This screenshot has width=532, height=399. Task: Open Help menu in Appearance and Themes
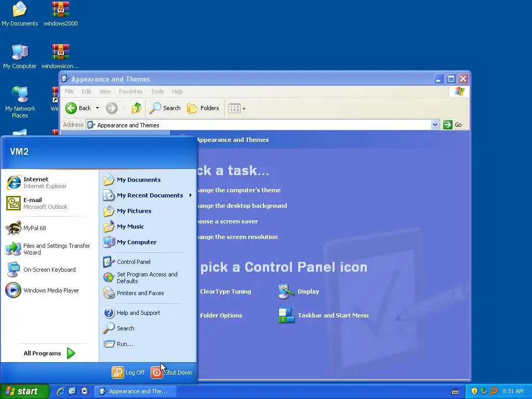(178, 91)
